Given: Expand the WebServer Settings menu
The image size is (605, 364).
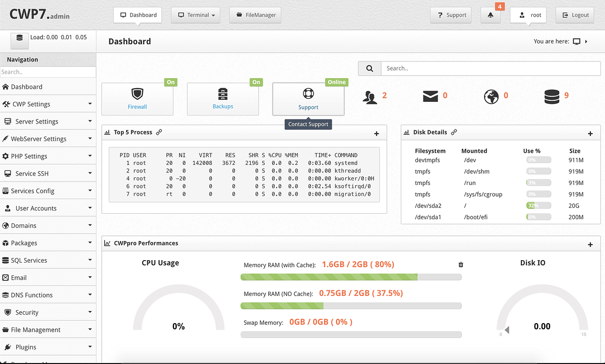Looking at the screenshot, I should 48,139.
